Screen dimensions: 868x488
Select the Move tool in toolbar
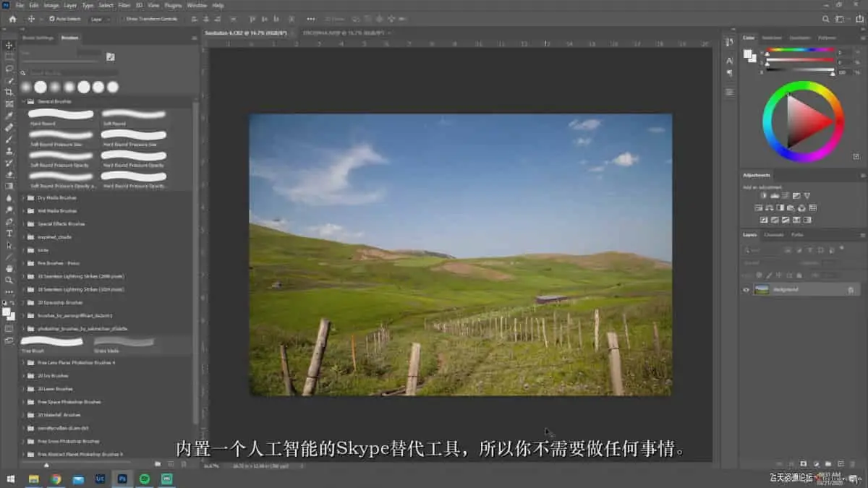coord(9,45)
